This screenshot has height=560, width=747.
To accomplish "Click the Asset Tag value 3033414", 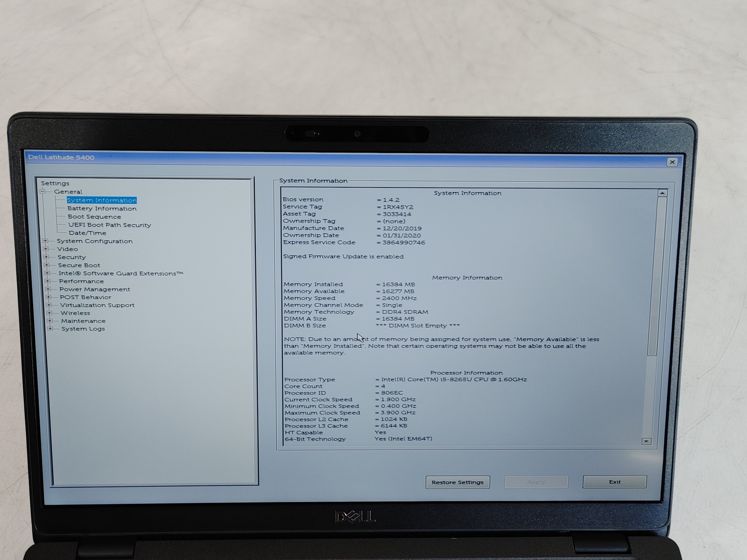I will (x=397, y=214).
